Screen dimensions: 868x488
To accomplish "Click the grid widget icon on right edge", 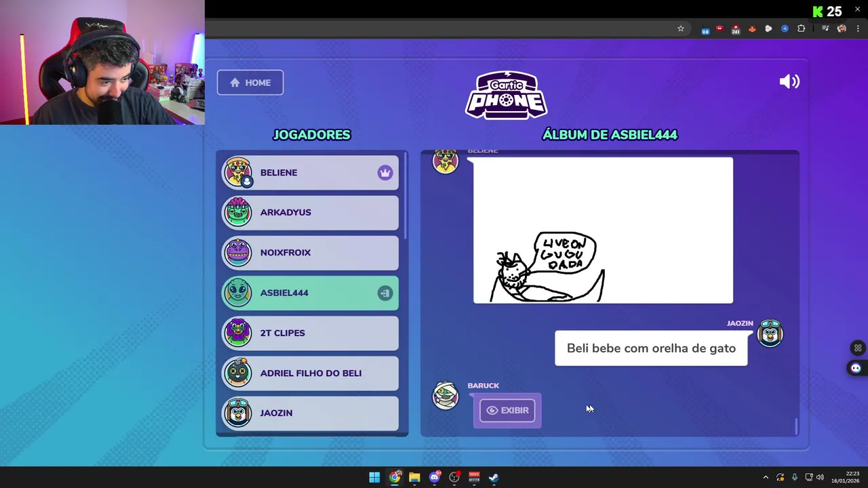I will tap(858, 348).
